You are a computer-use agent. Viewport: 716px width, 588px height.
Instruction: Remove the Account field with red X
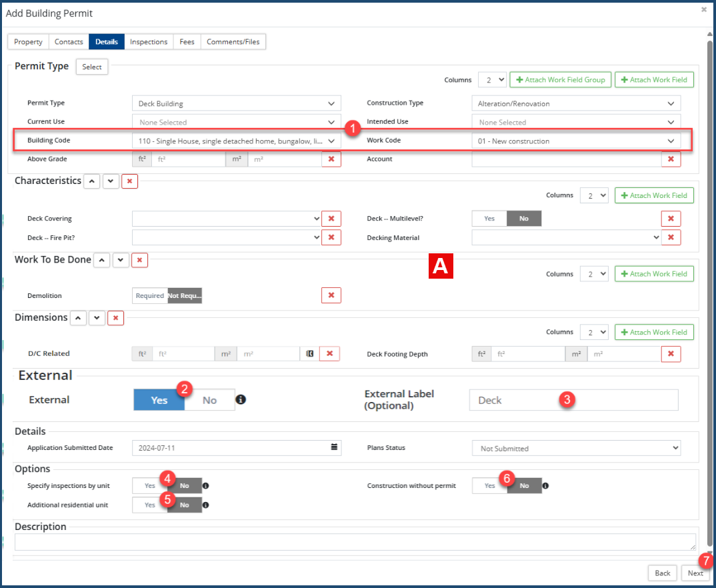tap(671, 159)
